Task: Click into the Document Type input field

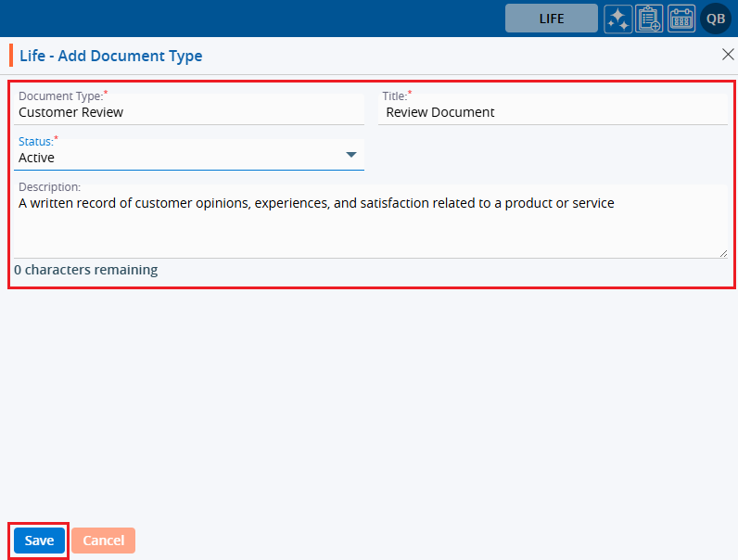Action: tap(185, 112)
